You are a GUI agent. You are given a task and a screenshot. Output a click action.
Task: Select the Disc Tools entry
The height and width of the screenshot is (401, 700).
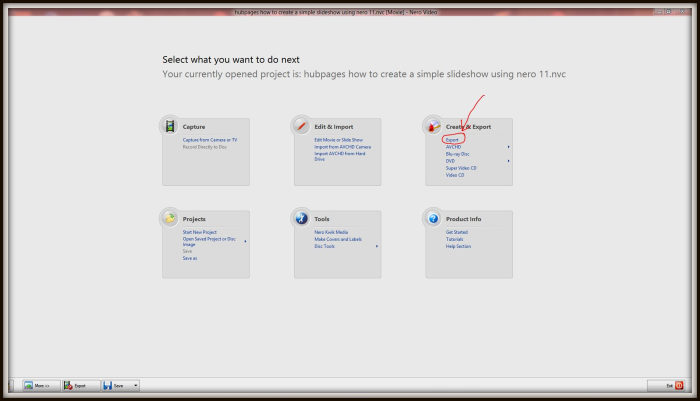[x=324, y=246]
